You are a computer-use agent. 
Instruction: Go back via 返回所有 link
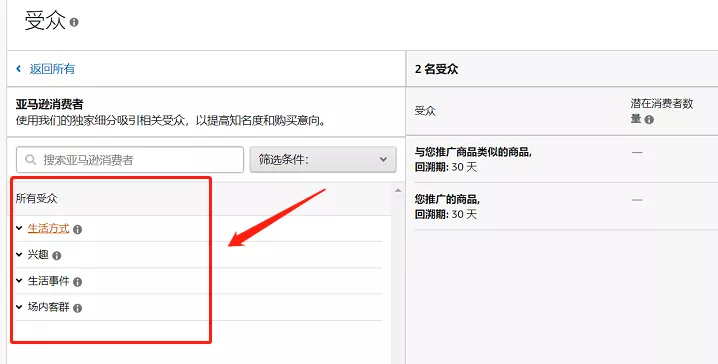(x=52, y=69)
